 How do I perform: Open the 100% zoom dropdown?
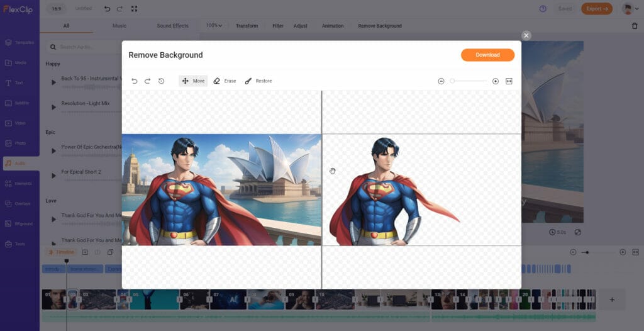pos(214,26)
